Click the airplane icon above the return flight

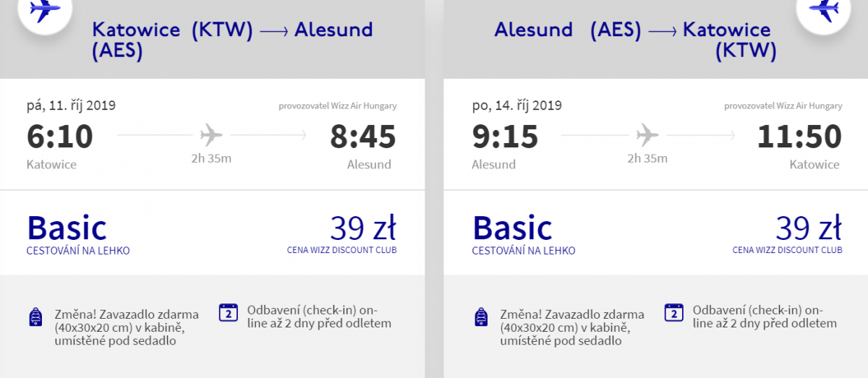(823, 10)
